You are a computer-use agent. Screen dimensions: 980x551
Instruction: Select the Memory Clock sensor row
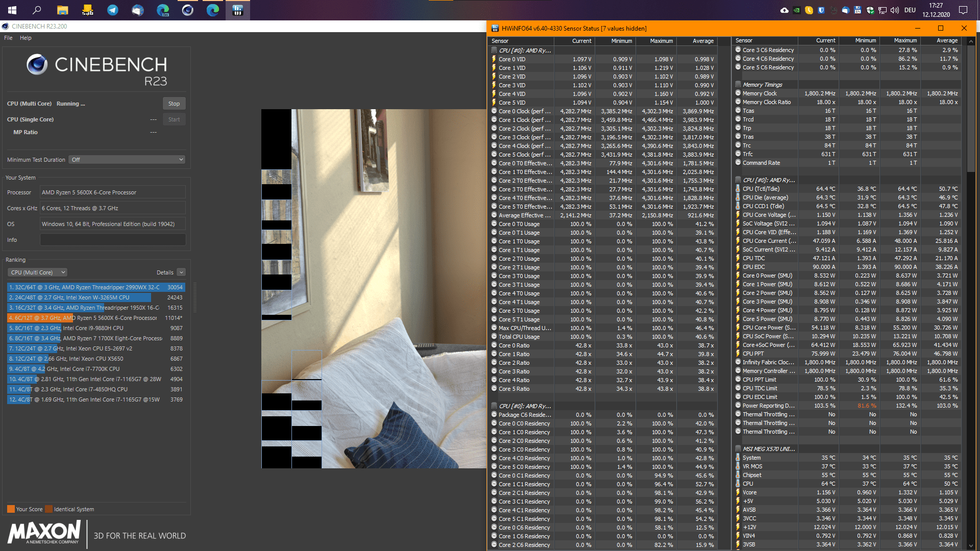pyautogui.click(x=847, y=93)
